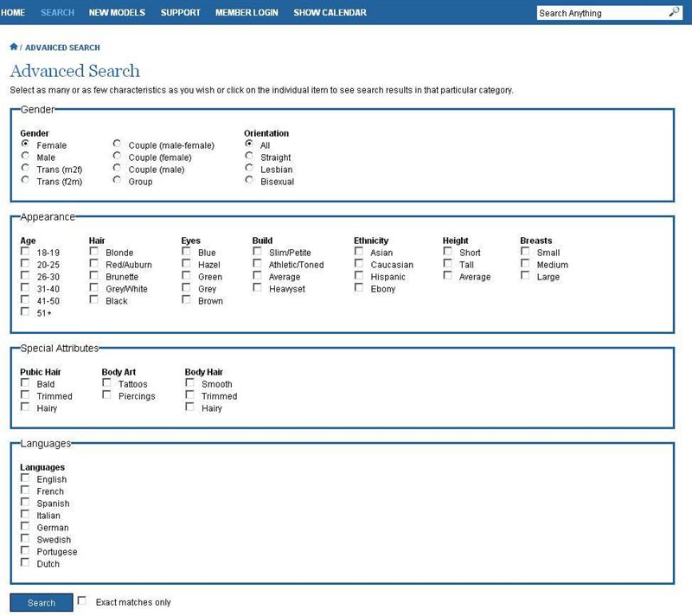This screenshot has height=616, width=692.
Task: Open MEMBER LOGIN in the top navigation
Action: [247, 12]
